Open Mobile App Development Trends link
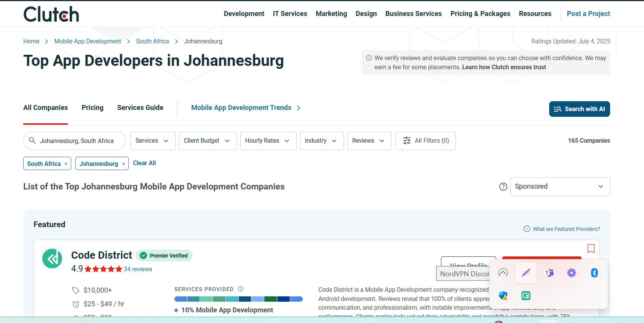The height and width of the screenshot is (323, 644). pos(246,108)
